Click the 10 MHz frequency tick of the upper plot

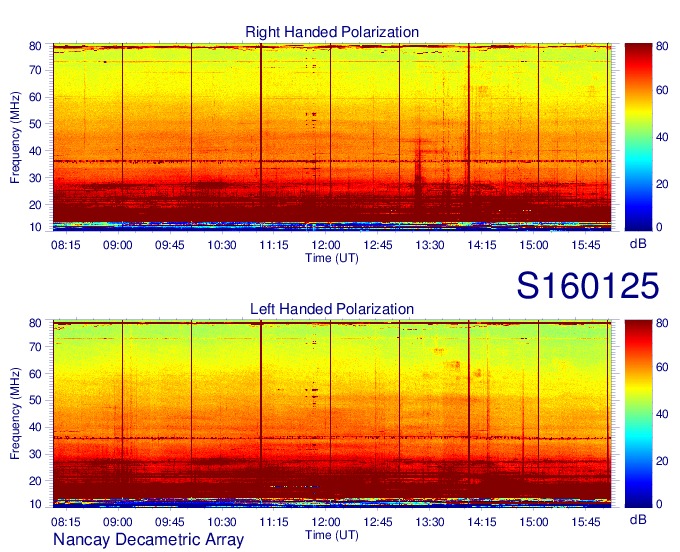(35, 227)
